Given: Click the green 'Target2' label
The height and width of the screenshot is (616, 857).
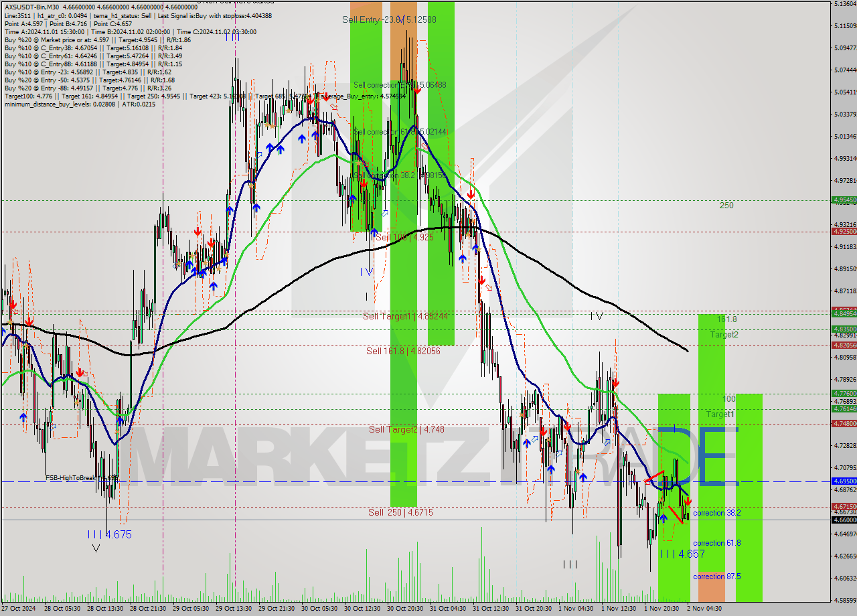Looking at the screenshot, I should pos(724,334).
